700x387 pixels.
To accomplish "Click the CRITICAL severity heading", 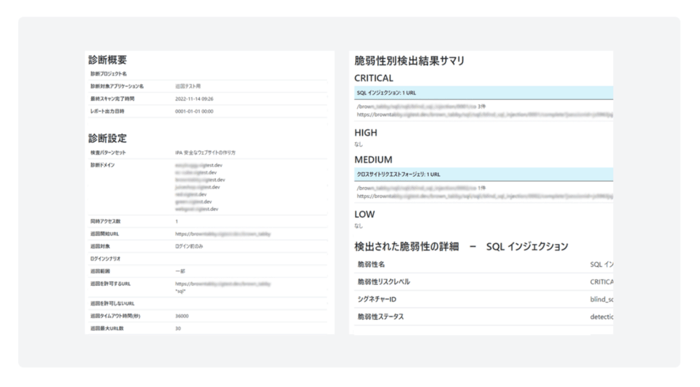I will point(374,78).
